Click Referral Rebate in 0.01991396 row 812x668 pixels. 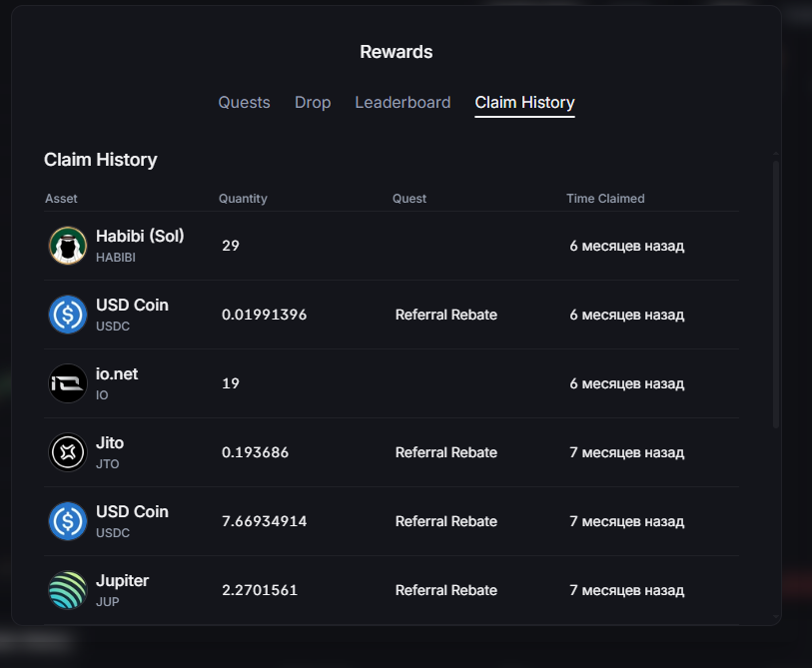coord(445,315)
